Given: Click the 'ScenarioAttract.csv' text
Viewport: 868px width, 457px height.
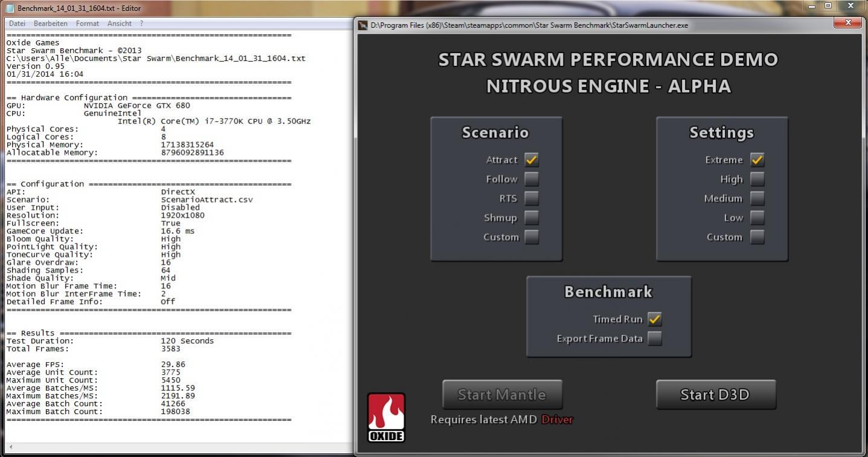Looking at the screenshot, I should coord(207,199).
